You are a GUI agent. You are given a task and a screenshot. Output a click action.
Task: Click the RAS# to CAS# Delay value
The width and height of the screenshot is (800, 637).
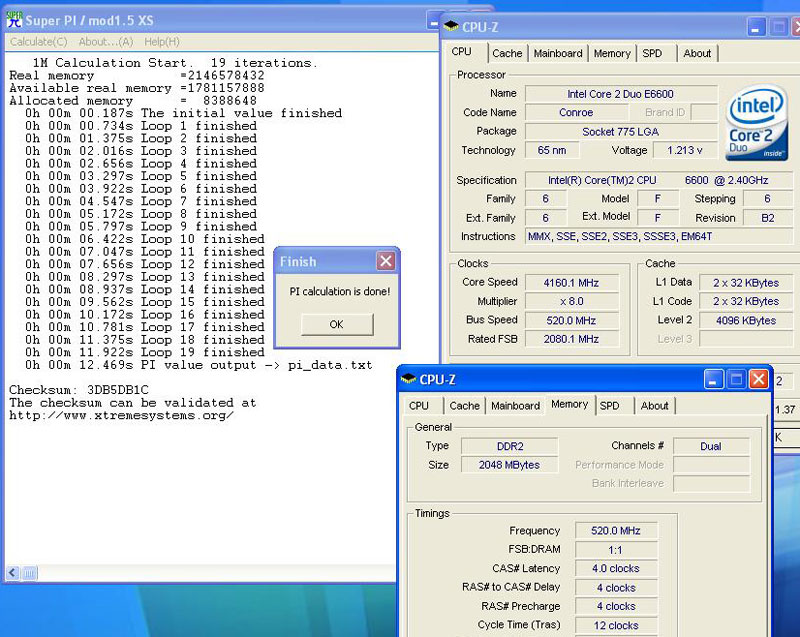click(616, 588)
